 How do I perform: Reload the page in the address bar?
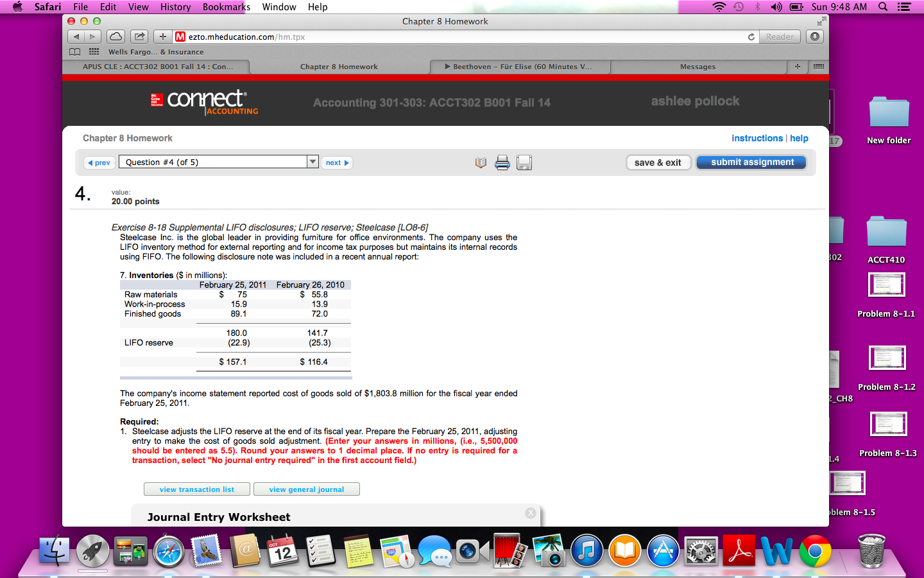[751, 37]
